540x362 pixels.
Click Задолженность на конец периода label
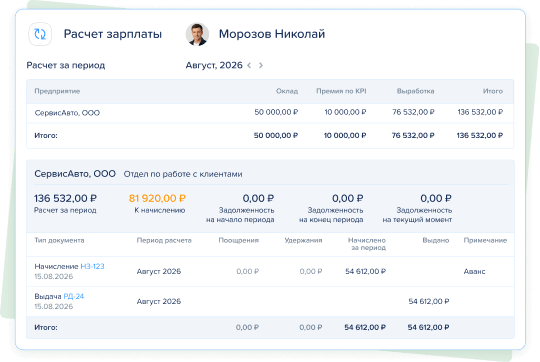331,215
